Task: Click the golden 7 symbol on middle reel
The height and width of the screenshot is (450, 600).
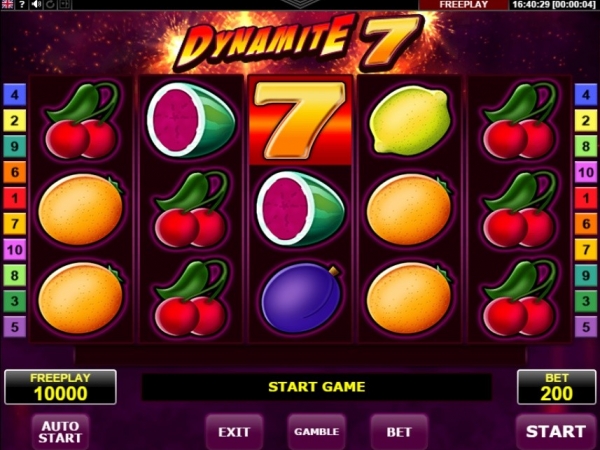Action: [300, 121]
